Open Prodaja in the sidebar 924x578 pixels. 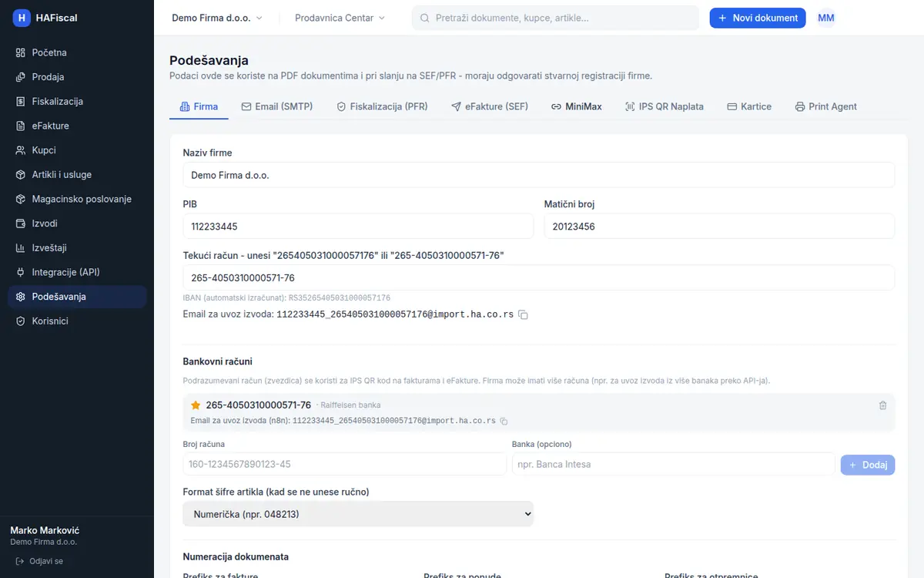click(x=77, y=77)
